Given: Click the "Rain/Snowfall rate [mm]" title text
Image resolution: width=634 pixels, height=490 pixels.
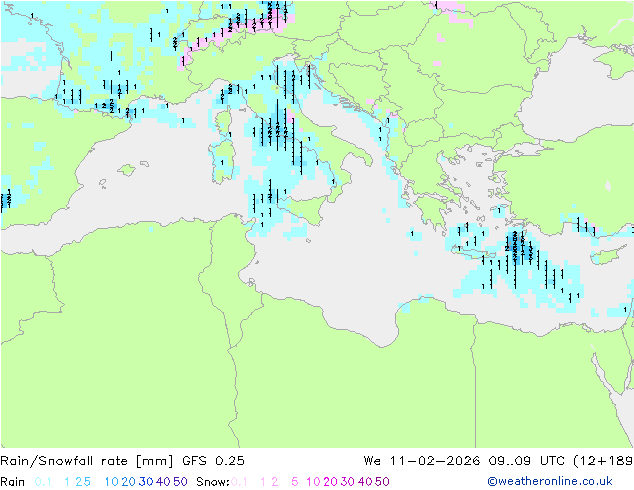Looking at the screenshot, I should pos(87,460).
